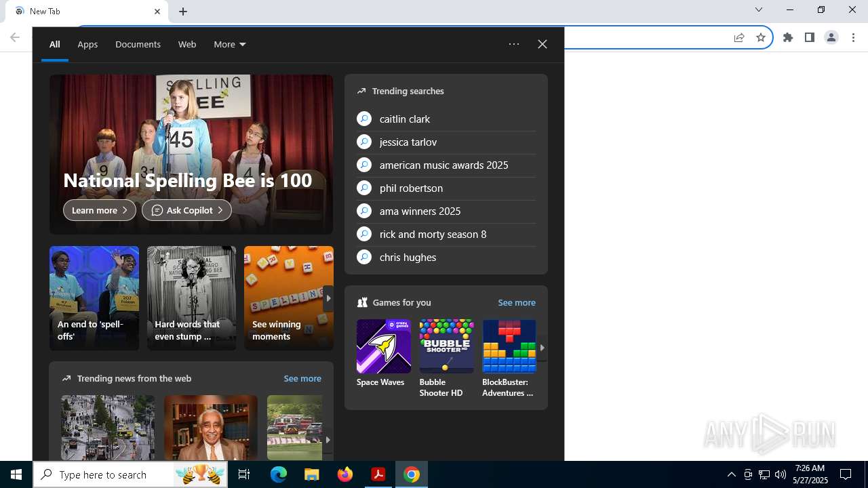Launch Microsoft Edge from taskbar
This screenshot has height=488, width=868.
coord(279,474)
